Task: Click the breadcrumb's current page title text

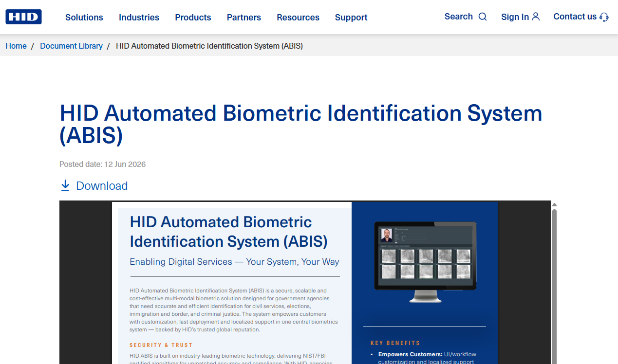Action: pyautogui.click(x=209, y=46)
